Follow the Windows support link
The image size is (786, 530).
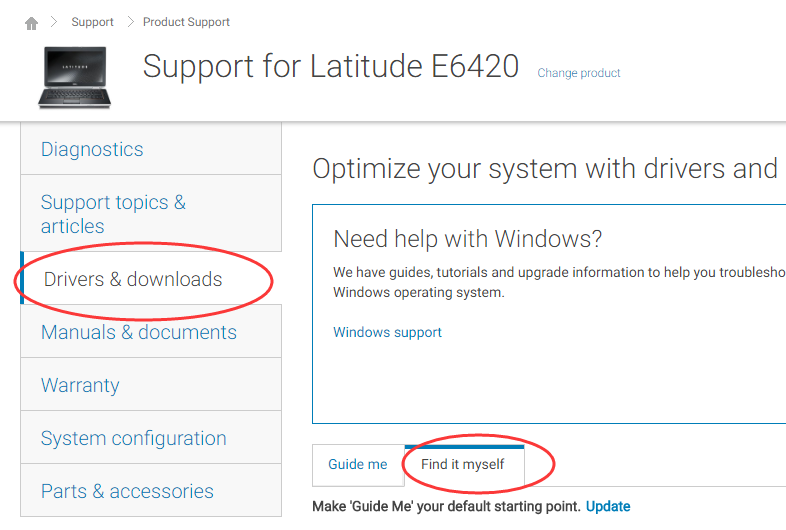coord(387,332)
